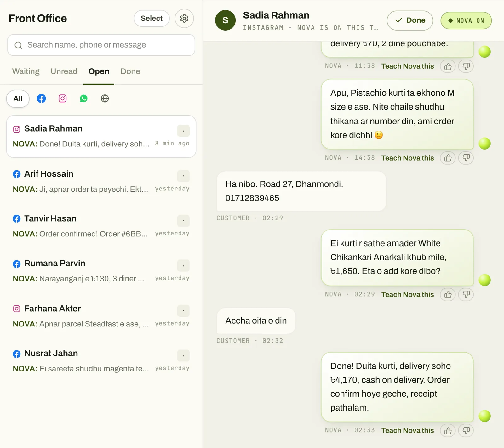Thumbs up the 11:38 Nova message
Screen dimensions: 504x448
pos(448,66)
